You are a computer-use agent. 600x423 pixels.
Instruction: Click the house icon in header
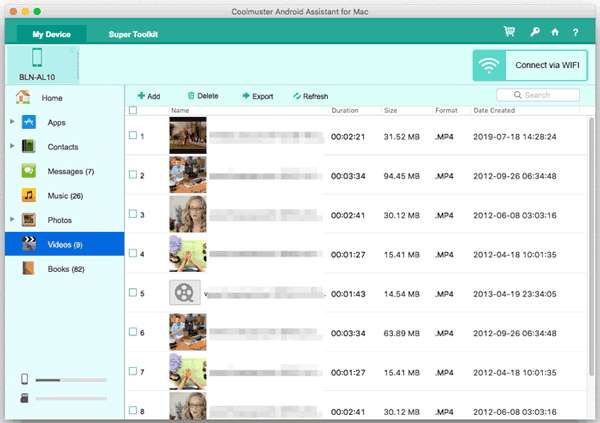555,32
